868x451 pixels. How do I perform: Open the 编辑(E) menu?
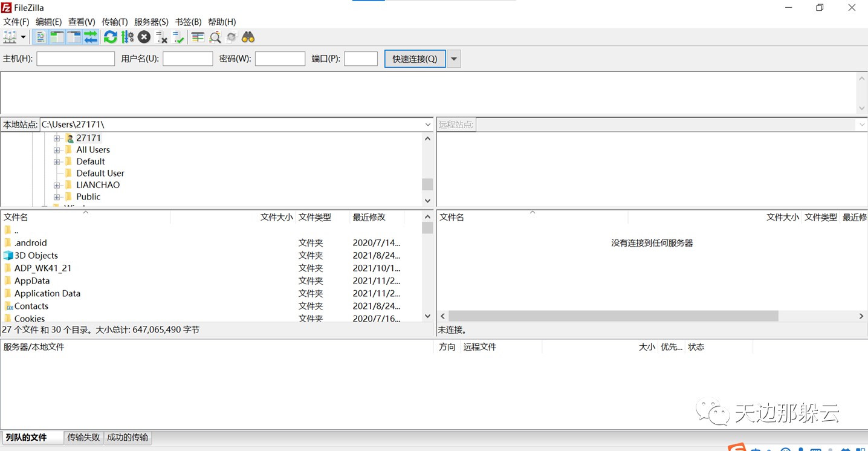[49, 22]
